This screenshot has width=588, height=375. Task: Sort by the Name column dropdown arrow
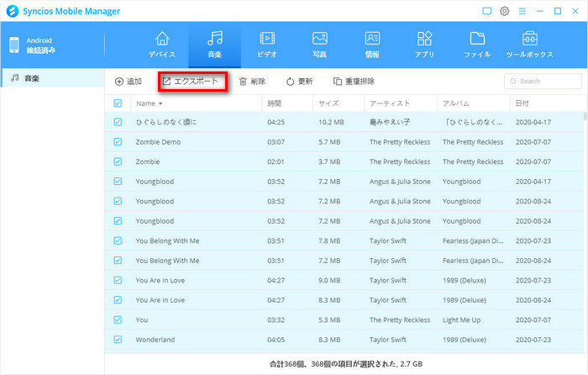tap(160, 103)
